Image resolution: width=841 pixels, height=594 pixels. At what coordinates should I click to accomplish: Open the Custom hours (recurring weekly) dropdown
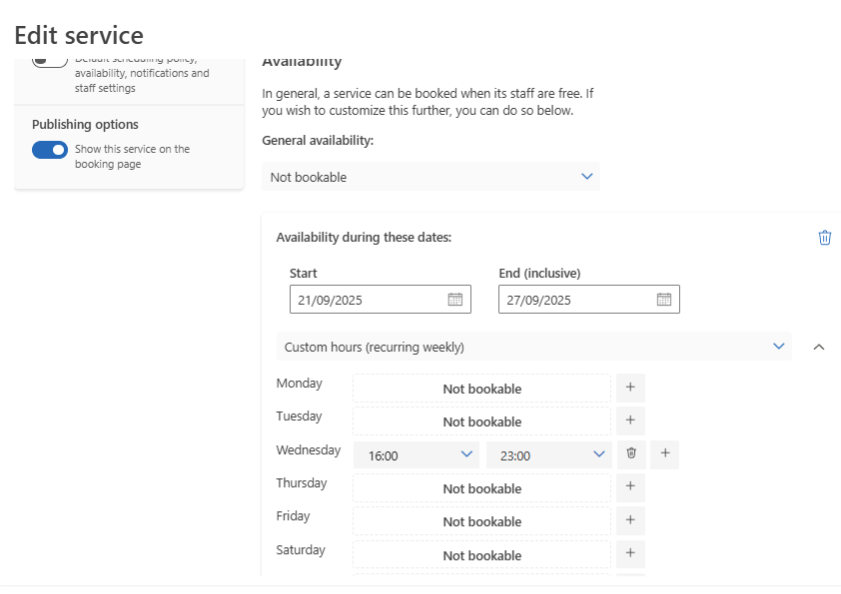[534, 347]
